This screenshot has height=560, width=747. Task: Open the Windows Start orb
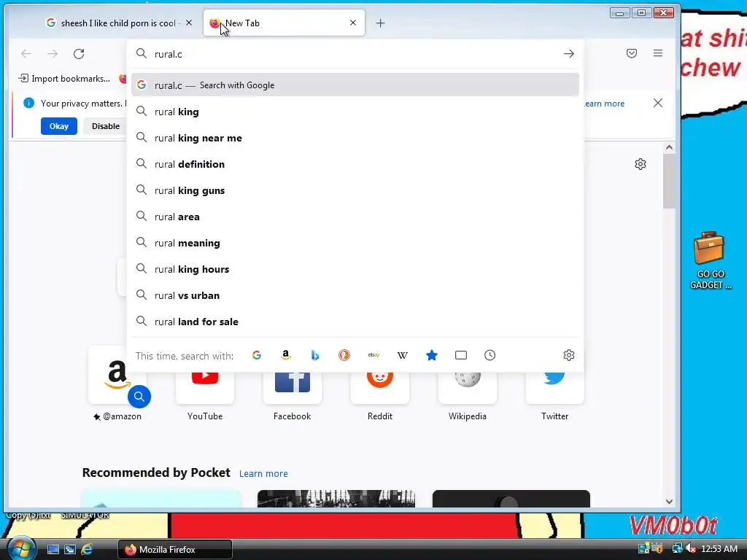point(20,548)
